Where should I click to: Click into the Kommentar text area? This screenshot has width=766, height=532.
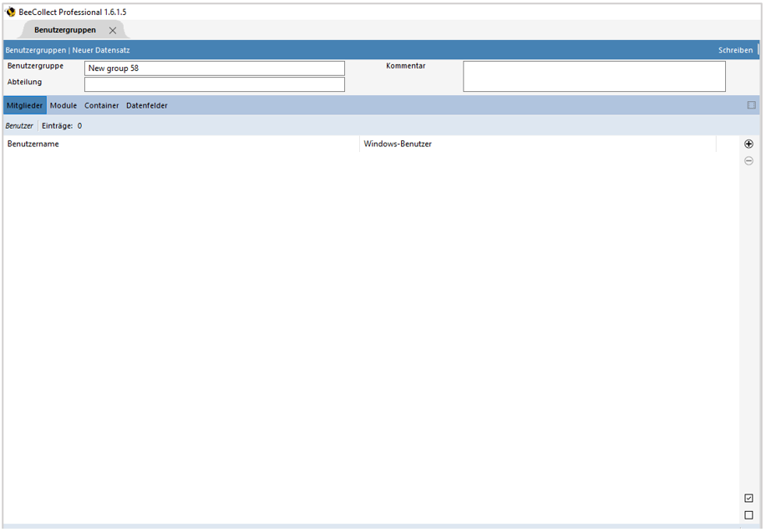594,75
